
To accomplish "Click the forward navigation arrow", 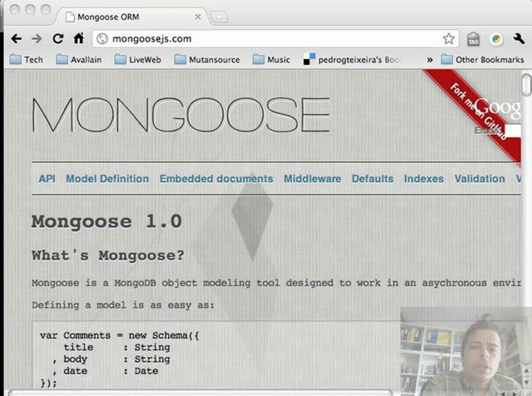I will [x=37, y=39].
